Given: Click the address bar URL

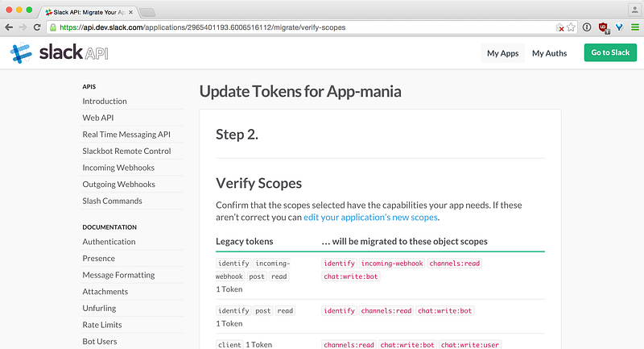Looking at the screenshot, I should click(203, 27).
